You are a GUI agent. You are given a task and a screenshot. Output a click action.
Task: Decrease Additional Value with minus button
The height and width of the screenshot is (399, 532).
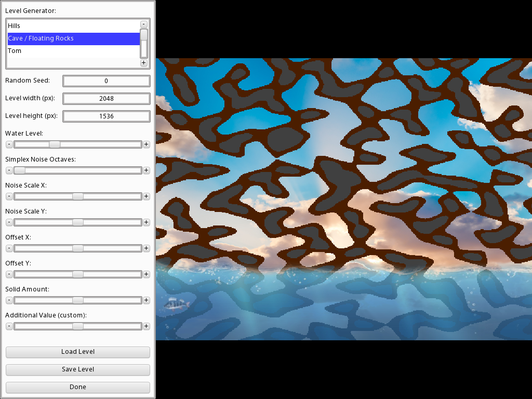pyautogui.click(x=9, y=326)
